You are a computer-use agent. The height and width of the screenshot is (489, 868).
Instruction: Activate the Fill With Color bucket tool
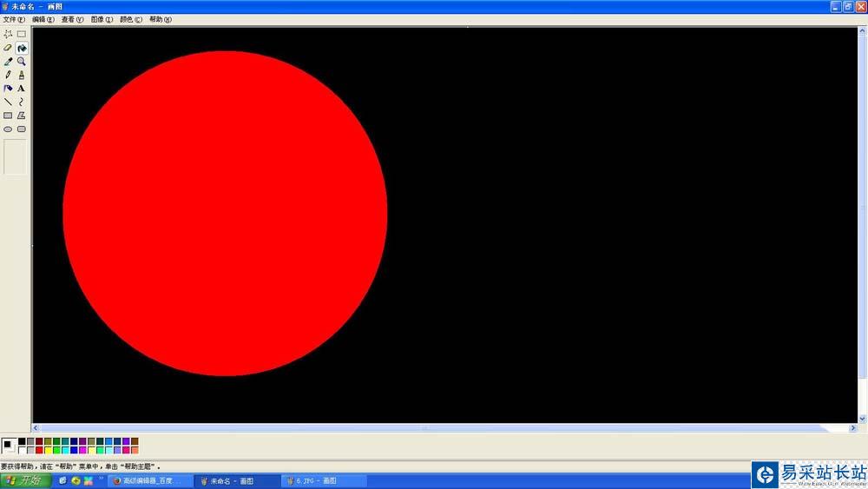[21, 48]
